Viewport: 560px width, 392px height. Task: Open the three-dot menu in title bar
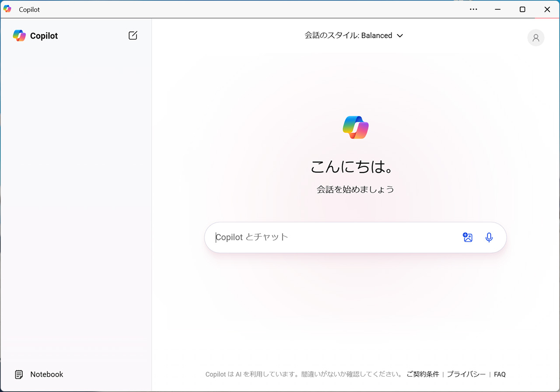pos(473,9)
